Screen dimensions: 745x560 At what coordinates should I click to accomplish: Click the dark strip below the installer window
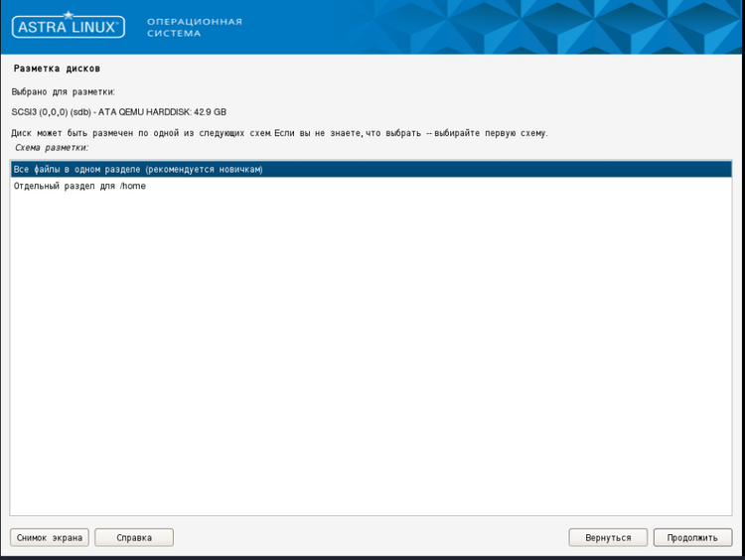[372, 556]
